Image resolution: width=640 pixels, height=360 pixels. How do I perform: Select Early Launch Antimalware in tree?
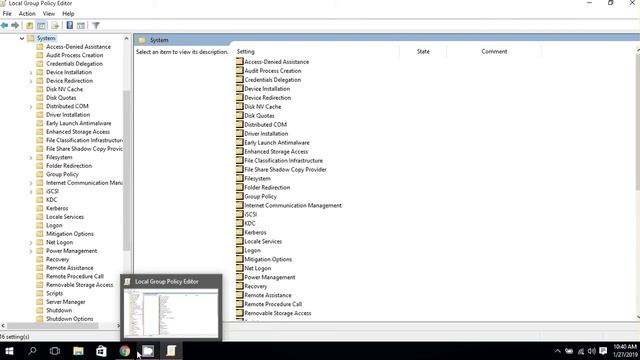78,123
